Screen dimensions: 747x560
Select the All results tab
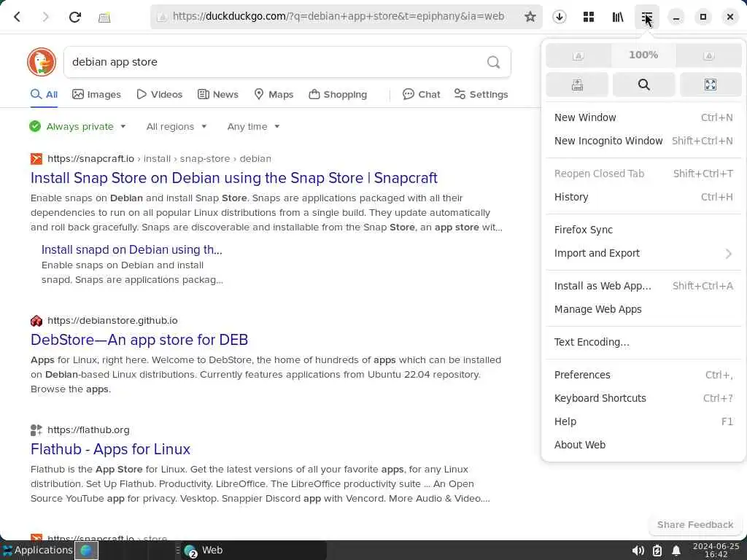point(44,94)
